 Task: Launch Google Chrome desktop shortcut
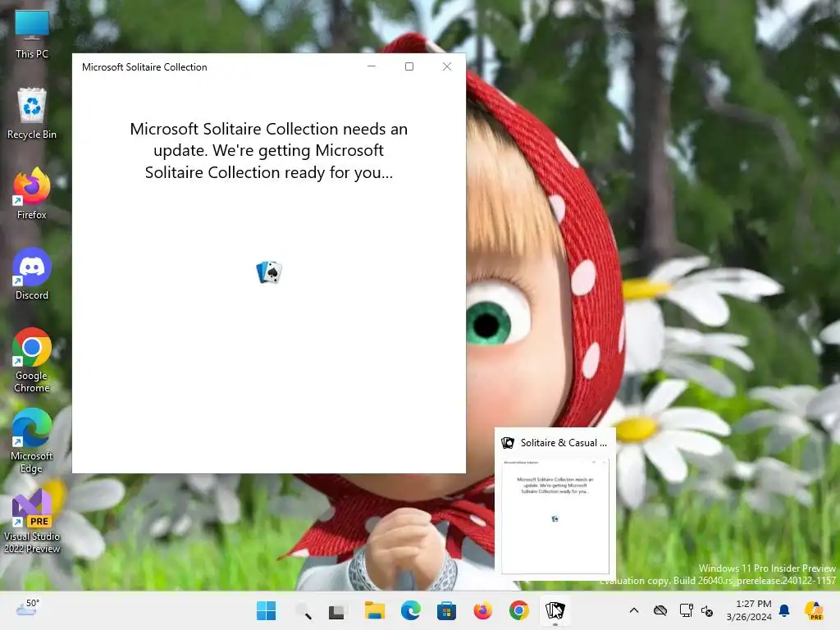coord(32,360)
